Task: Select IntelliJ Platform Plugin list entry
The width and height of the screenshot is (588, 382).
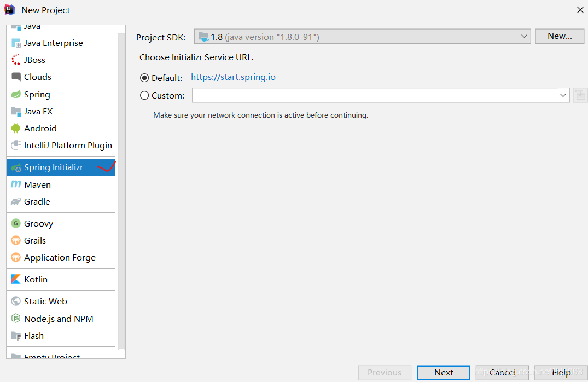Action: tap(61, 145)
